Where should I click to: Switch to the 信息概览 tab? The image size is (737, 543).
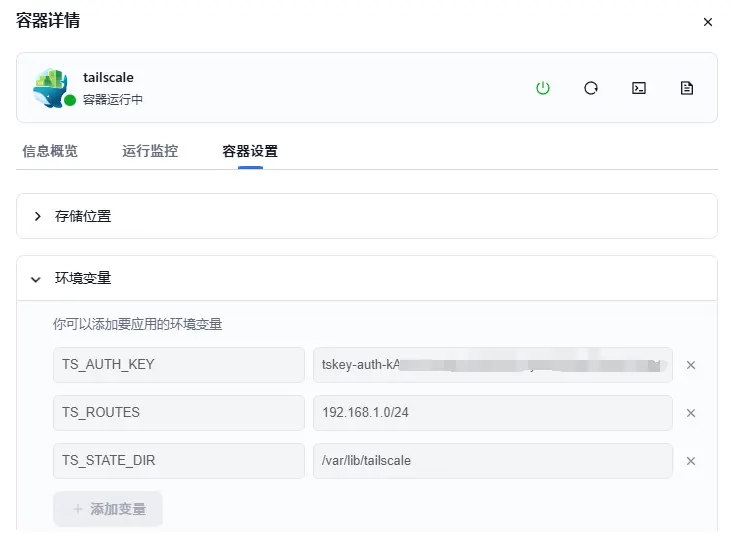(x=50, y=152)
